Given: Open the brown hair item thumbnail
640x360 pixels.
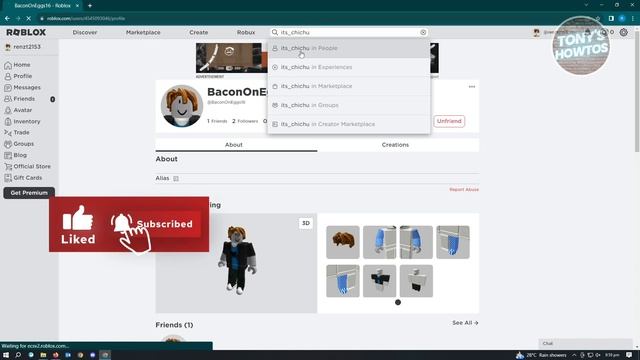Looking at the screenshot, I should tap(343, 242).
